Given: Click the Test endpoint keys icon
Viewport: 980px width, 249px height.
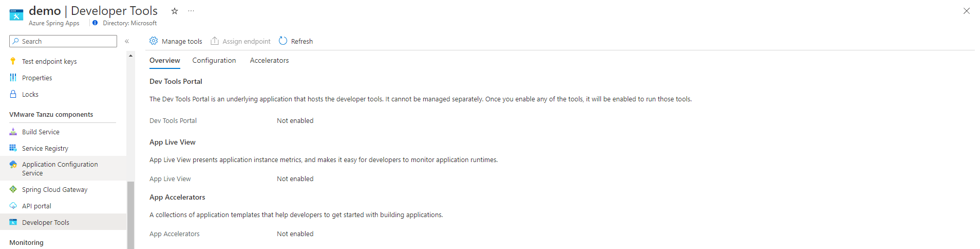Looking at the screenshot, I should pos(13,61).
